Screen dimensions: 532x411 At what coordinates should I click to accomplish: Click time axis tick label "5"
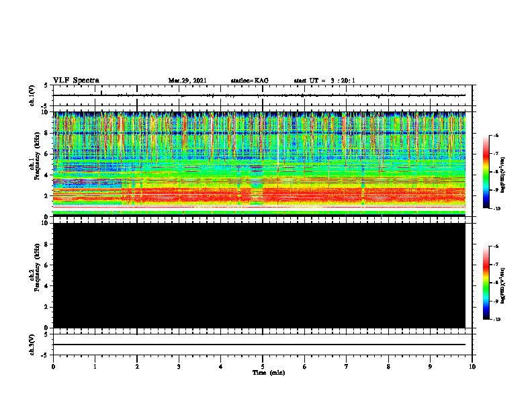(x=263, y=367)
